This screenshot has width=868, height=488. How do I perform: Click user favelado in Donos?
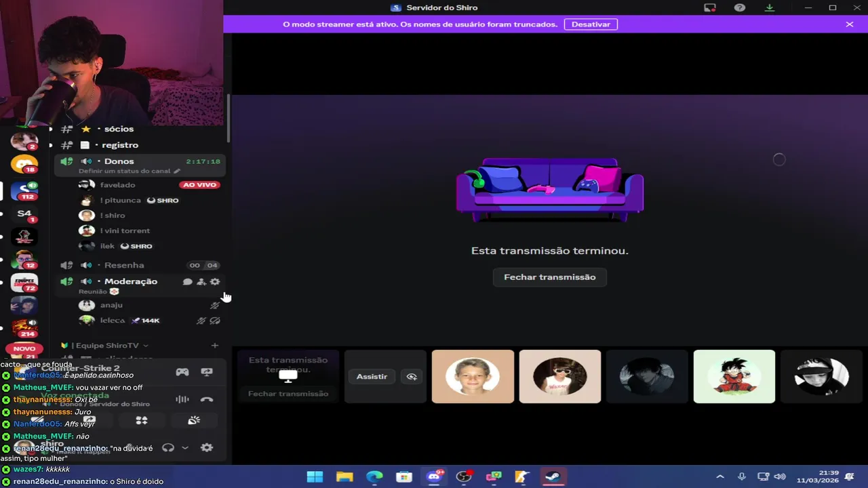click(117, 185)
